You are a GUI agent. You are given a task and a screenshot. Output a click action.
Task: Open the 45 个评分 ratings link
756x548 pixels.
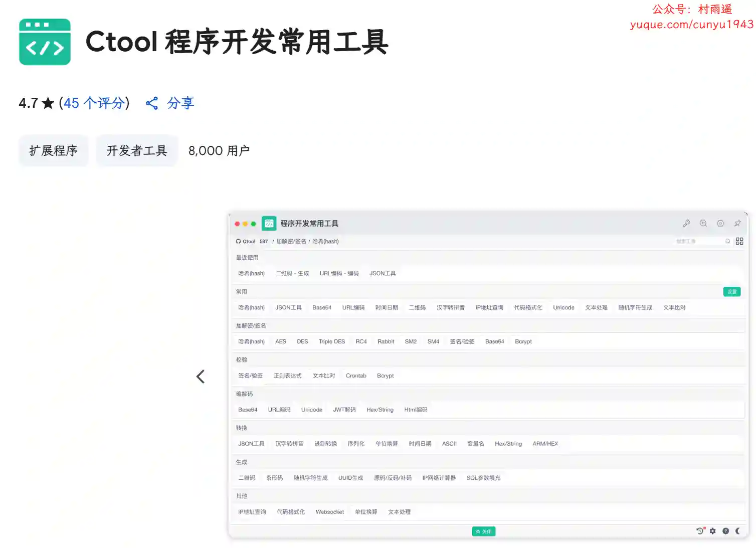pyautogui.click(x=94, y=103)
